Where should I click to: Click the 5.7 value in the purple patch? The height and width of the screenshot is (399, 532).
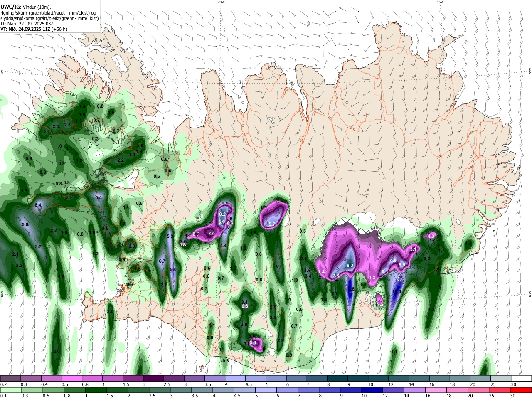click(272, 224)
